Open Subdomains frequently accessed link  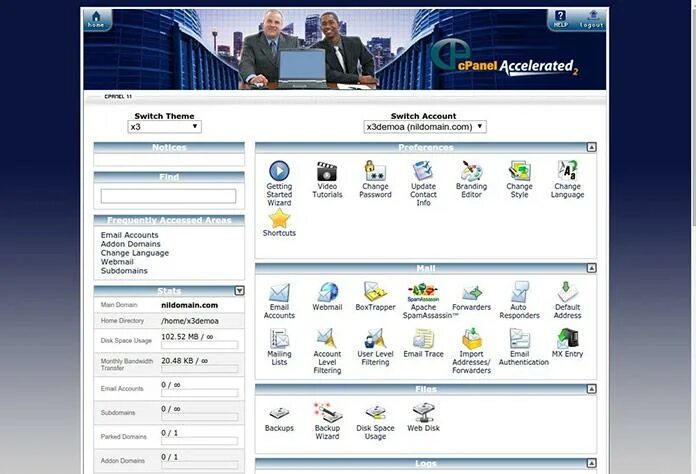click(124, 270)
